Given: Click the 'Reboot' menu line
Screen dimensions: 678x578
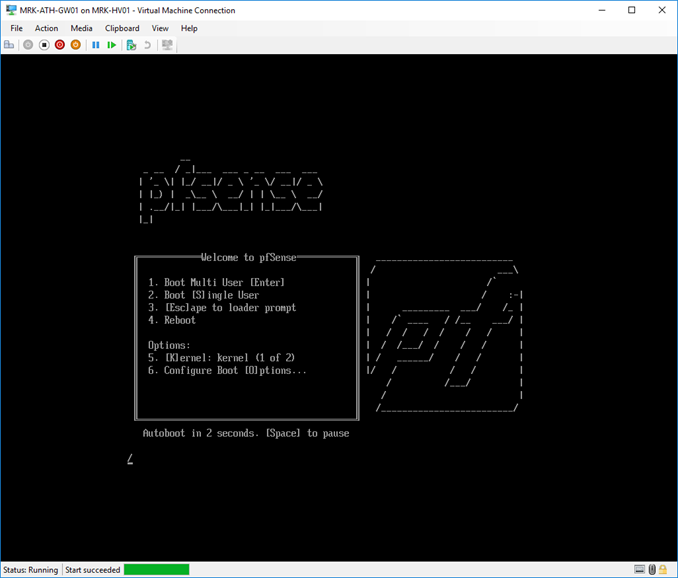Looking at the screenshot, I should coord(172,320).
